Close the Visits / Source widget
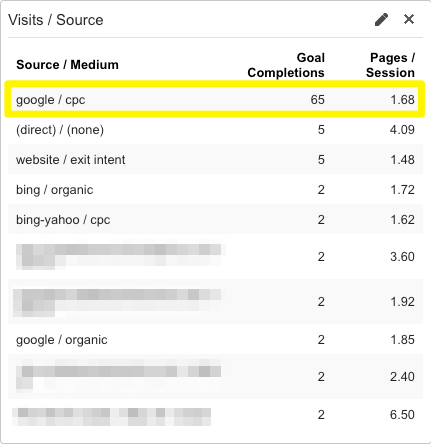 (x=409, y=19)
